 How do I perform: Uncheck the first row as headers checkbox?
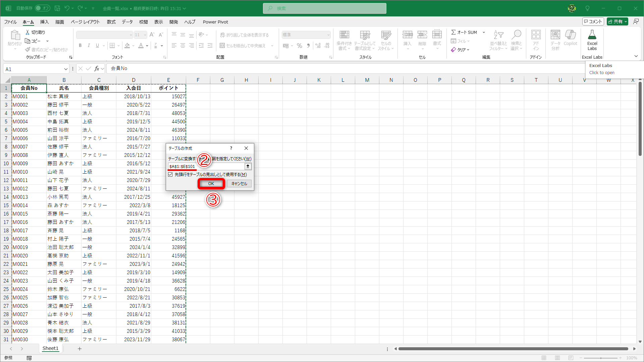[x=170, y=175]
